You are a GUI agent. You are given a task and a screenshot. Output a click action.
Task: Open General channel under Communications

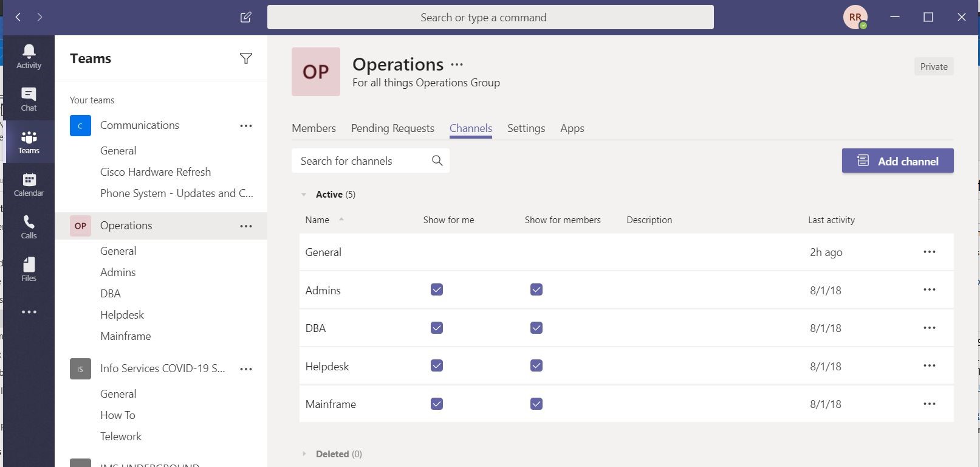coord(118,151)
